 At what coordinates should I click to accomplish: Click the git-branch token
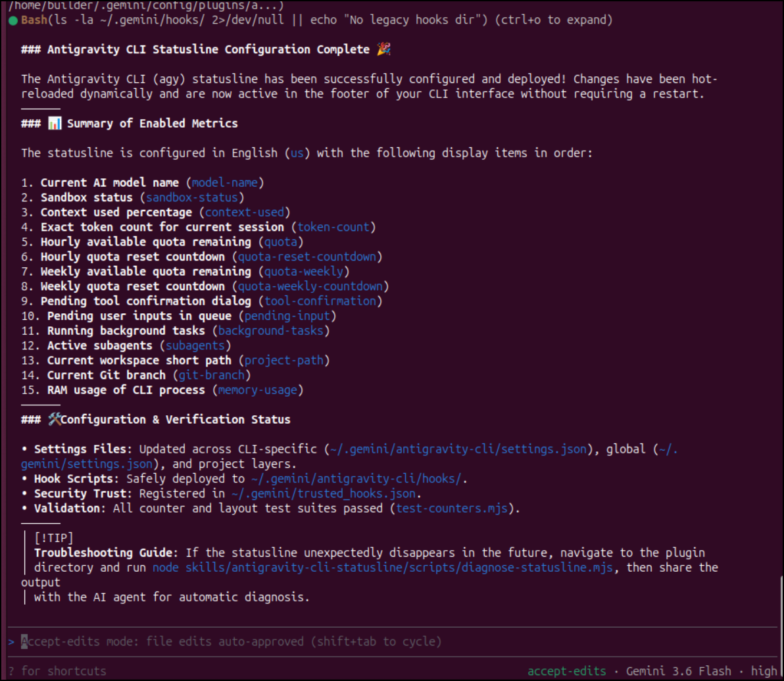point(212,375)
